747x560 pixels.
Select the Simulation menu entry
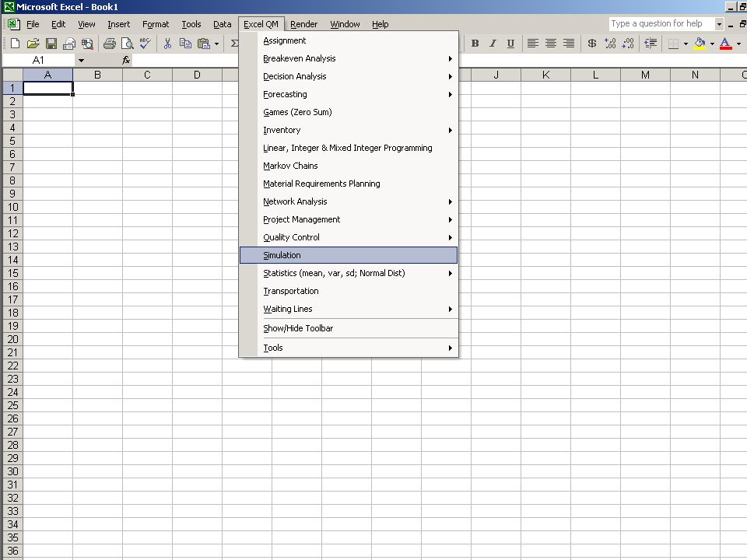349,255
